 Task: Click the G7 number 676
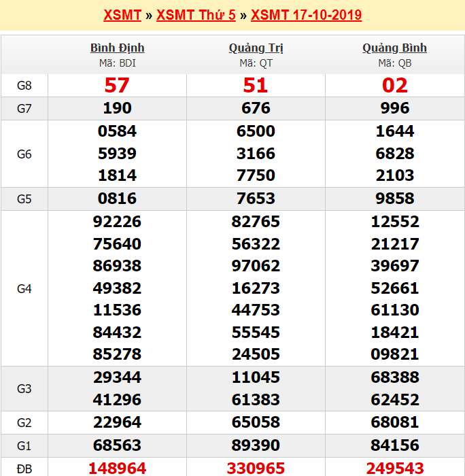click(256, 108)
